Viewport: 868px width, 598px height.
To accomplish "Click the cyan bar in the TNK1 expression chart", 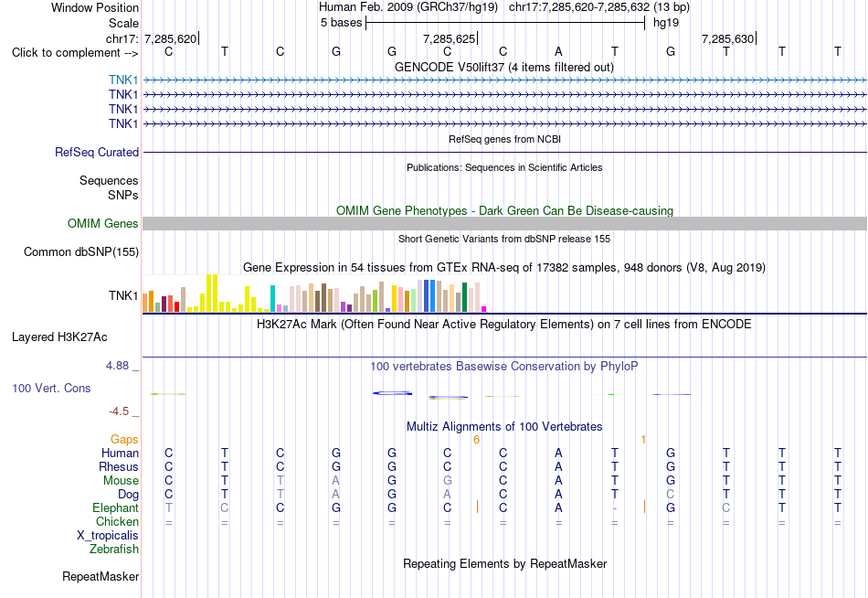I will tap(272, 299).
